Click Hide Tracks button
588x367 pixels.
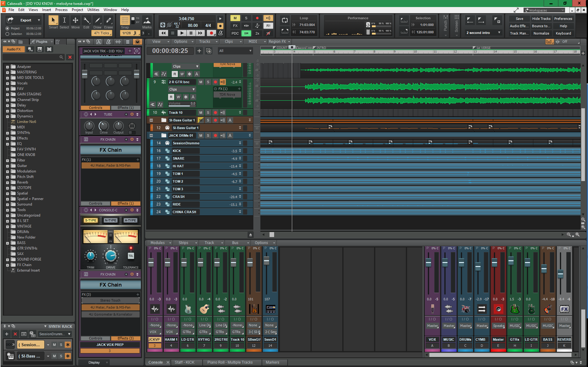coord(541,19)
